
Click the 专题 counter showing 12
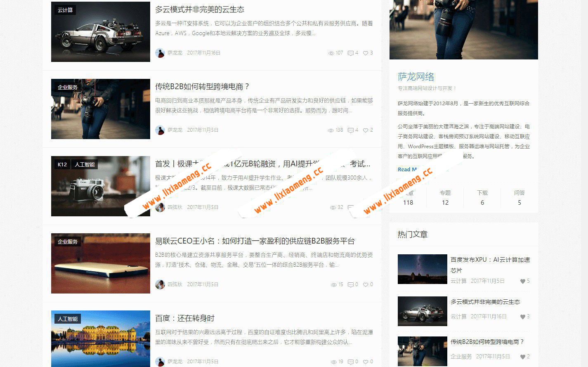click(x=445, y=197)
